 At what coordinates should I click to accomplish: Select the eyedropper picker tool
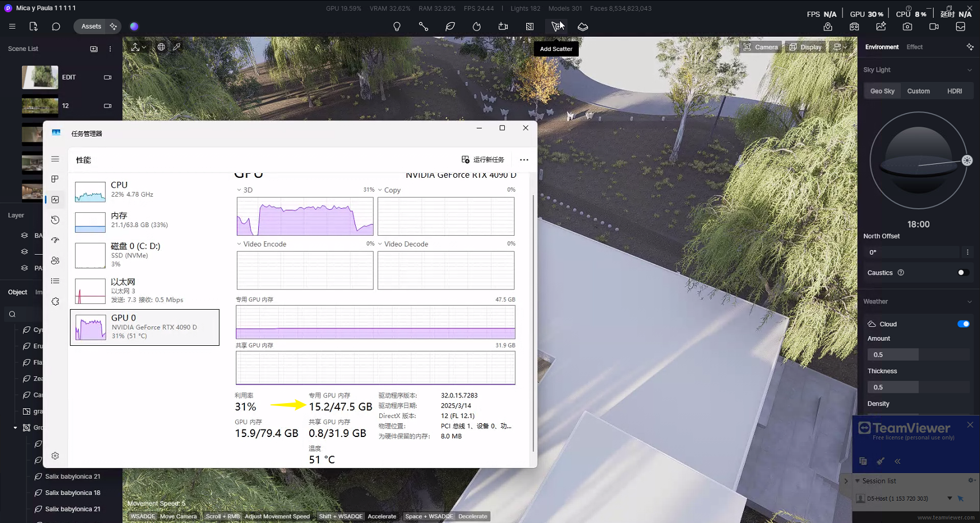point(177,47)
